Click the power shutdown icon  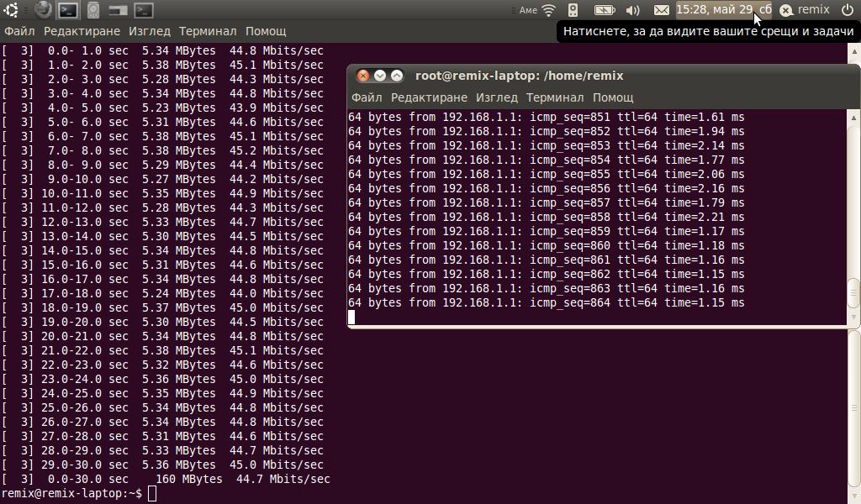pyautogui.click(x=847, y=10)
